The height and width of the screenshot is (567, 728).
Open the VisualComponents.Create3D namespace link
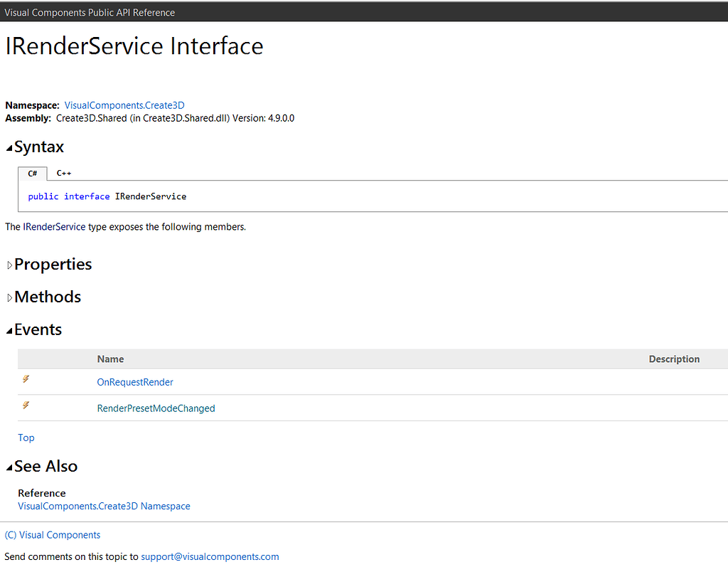pyautogui.click(x=124, y=105)
